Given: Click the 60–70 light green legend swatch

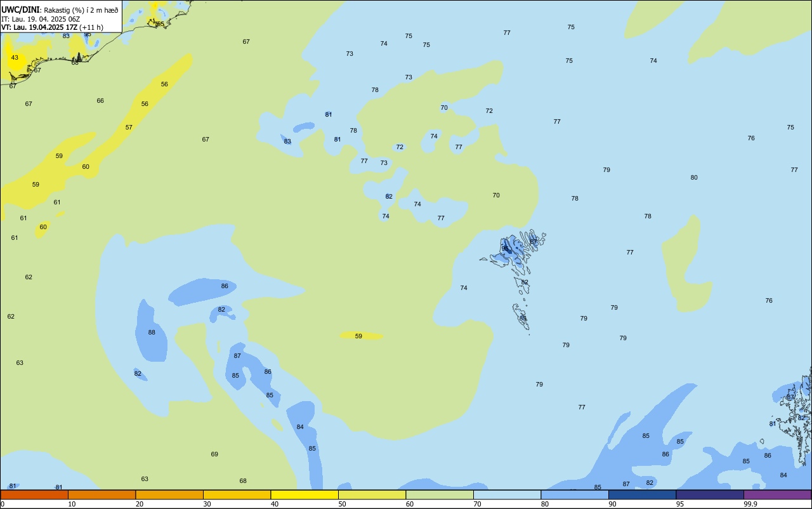Looking at the screenshot, I should pos(440,494).
